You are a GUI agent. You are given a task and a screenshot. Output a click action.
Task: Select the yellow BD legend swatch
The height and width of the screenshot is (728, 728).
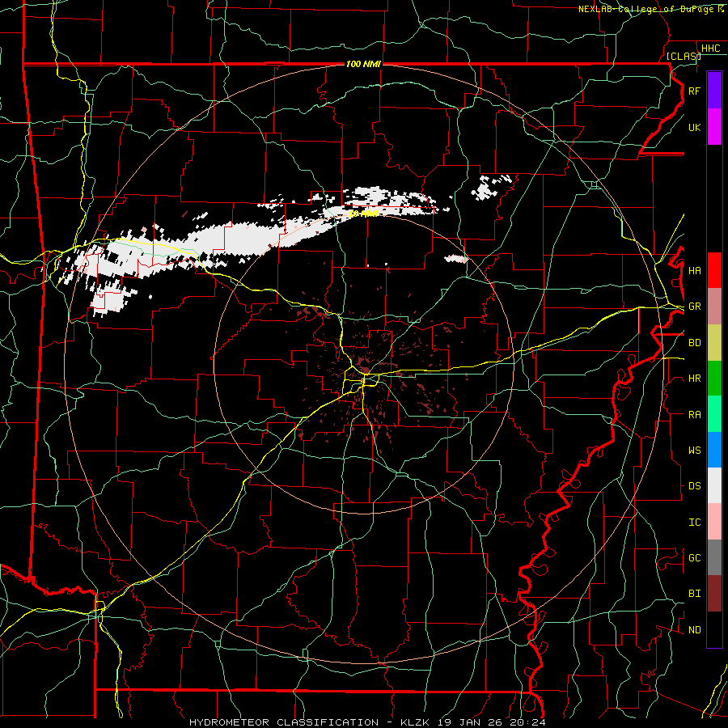(714, 343)
